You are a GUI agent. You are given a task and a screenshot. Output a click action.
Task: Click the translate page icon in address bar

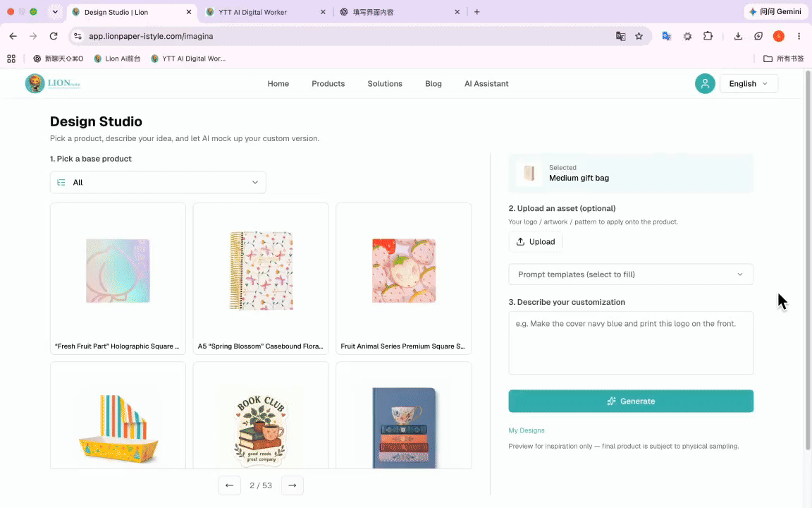click(620, 36)
